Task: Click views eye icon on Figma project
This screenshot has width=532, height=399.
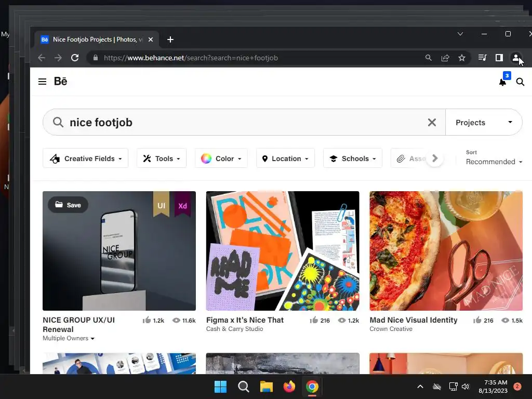Action: [x=342, y=320]
